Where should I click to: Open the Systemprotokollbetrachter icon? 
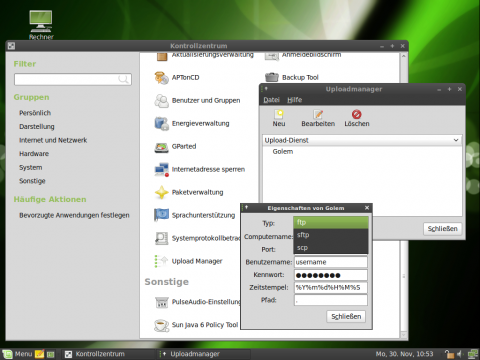[161, 238]
